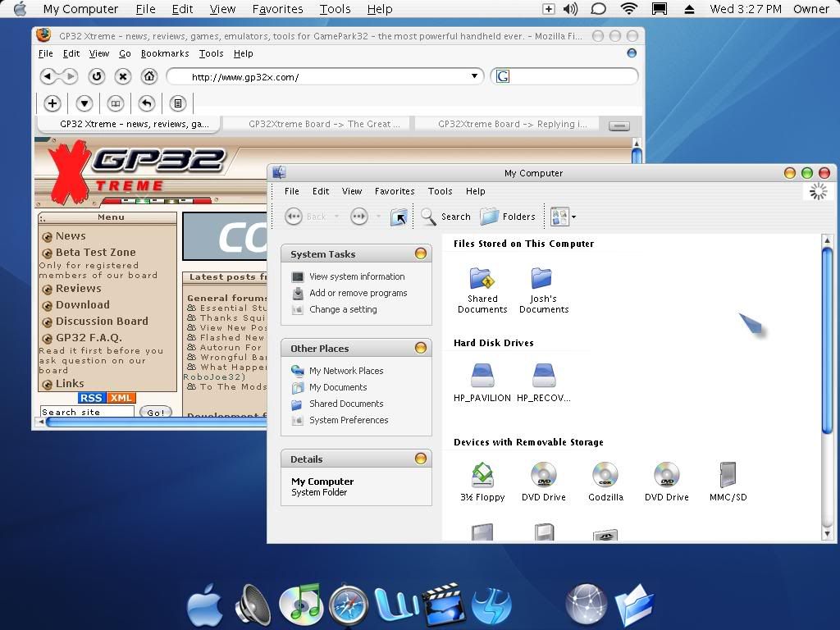Open Favorites menu in My Computer window
840x630 pixels.
pyautogui.click(x=395, y=191)
